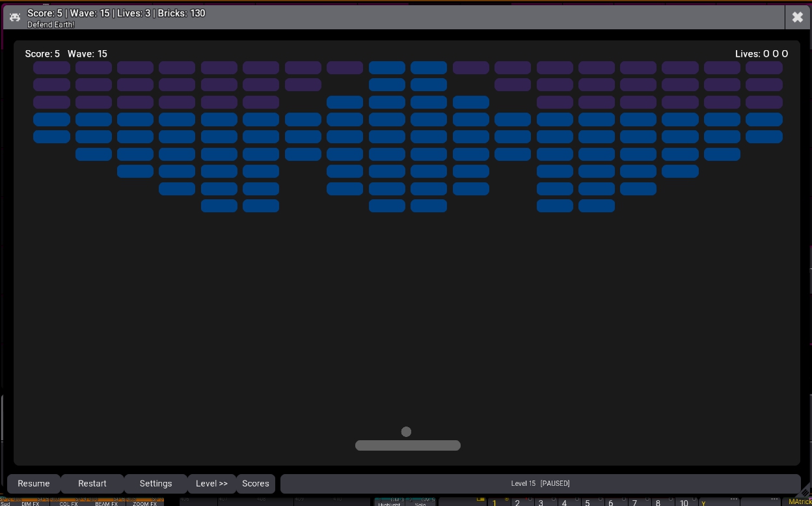Resume the paused game
Screen dimensions: 812x506
click(34, 483)
